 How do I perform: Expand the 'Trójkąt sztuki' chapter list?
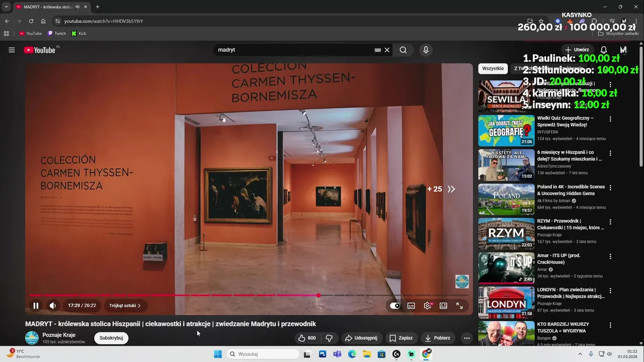(x=125, y=305)
